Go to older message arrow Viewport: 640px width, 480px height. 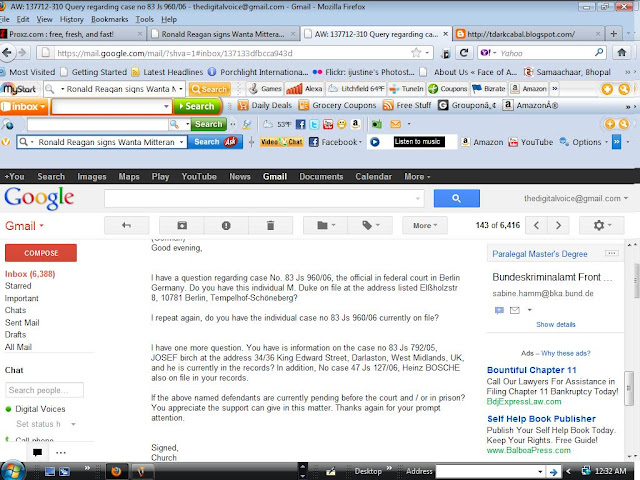point(558,225)
